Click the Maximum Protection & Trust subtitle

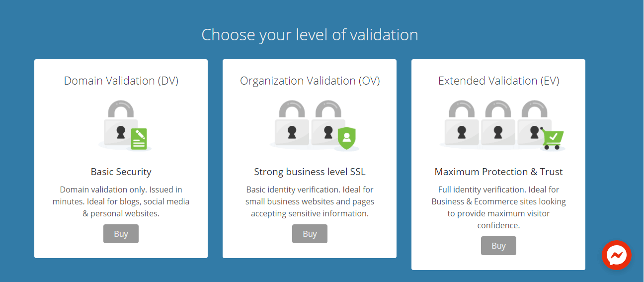tap(498, 172)
